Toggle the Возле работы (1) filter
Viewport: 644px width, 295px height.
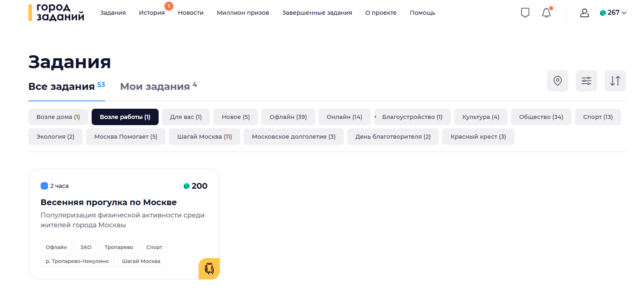(x=125, y=117)
